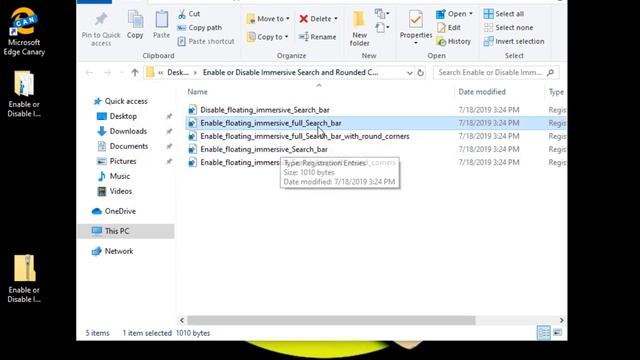Open Music in navigation pane

pyautogui.click(x=119, y=176)
